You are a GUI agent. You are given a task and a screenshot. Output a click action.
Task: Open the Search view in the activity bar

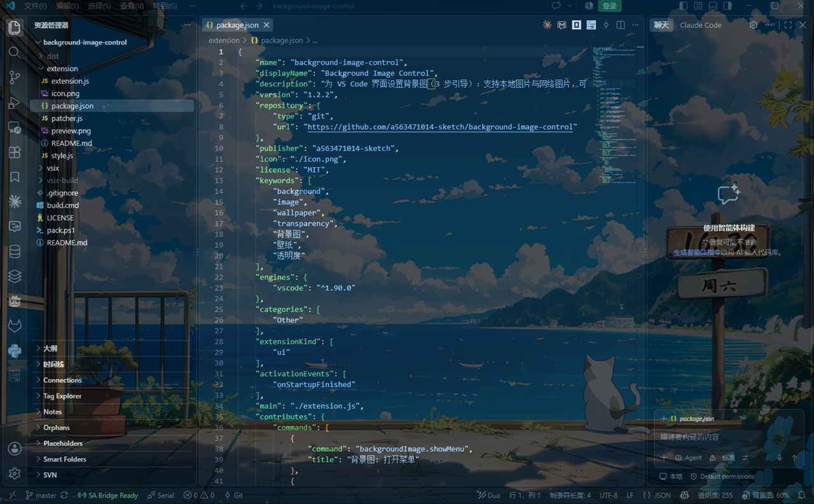pos(15,53)
